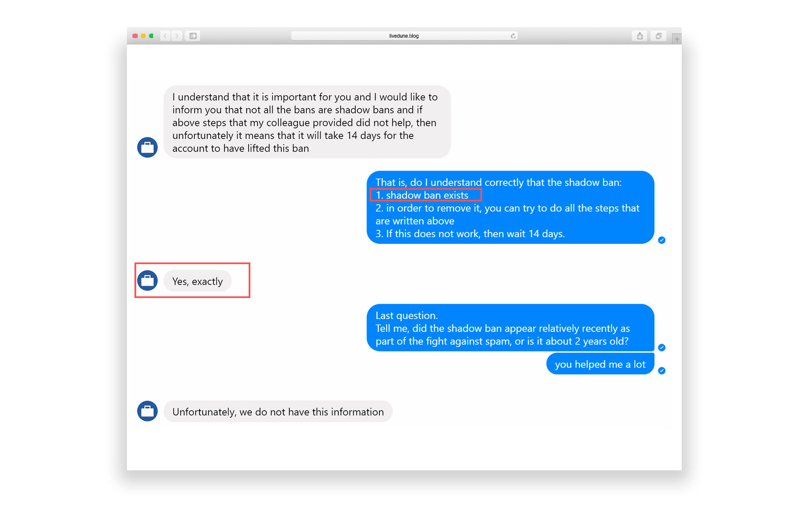Click the grey "I understand that it is important" message
Image resolution: width=812 pixels, height=508 pixels.
pos(307,122)
